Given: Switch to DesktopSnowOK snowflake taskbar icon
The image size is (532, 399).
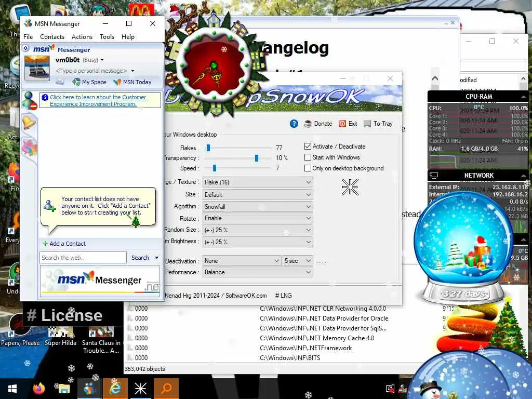Looking at the screenshot, I should (140, 389).
